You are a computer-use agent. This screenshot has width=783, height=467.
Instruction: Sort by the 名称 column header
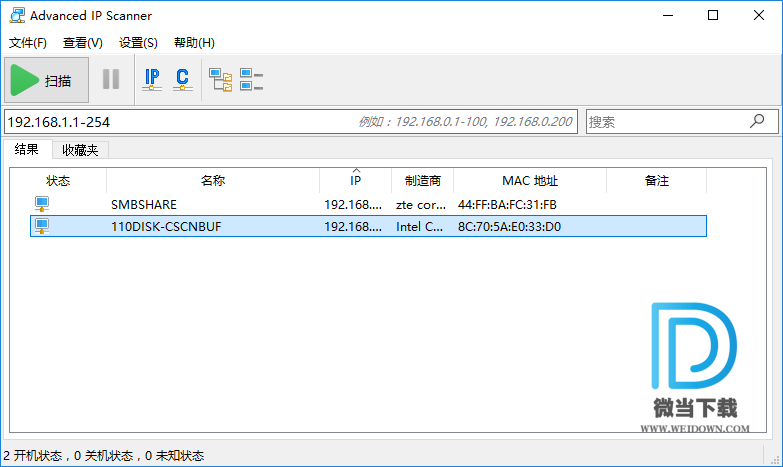tap(213, 181)
